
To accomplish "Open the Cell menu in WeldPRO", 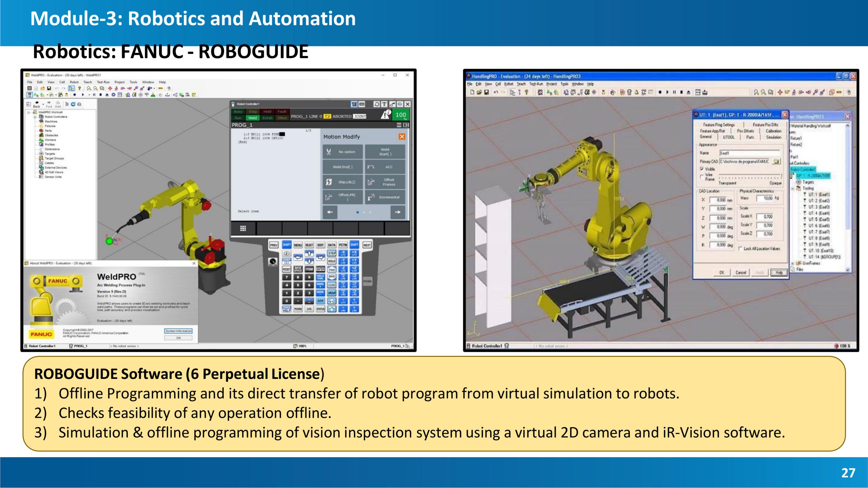I will 62,82.
